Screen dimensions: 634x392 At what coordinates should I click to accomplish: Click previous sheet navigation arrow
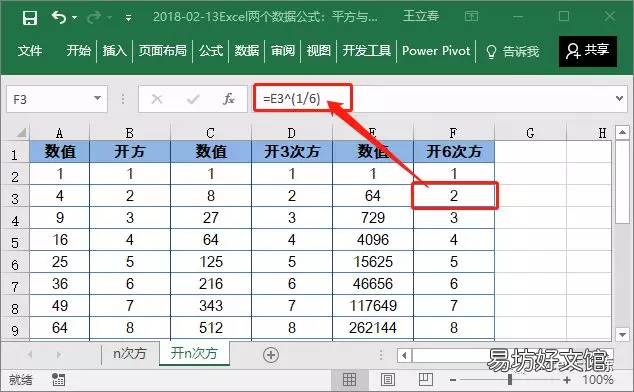[x=30, y=355]
